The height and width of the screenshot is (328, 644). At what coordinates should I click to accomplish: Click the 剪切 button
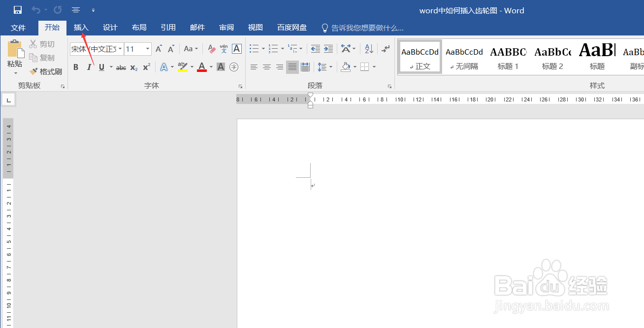pyautogui.click(x=42, y=44)
